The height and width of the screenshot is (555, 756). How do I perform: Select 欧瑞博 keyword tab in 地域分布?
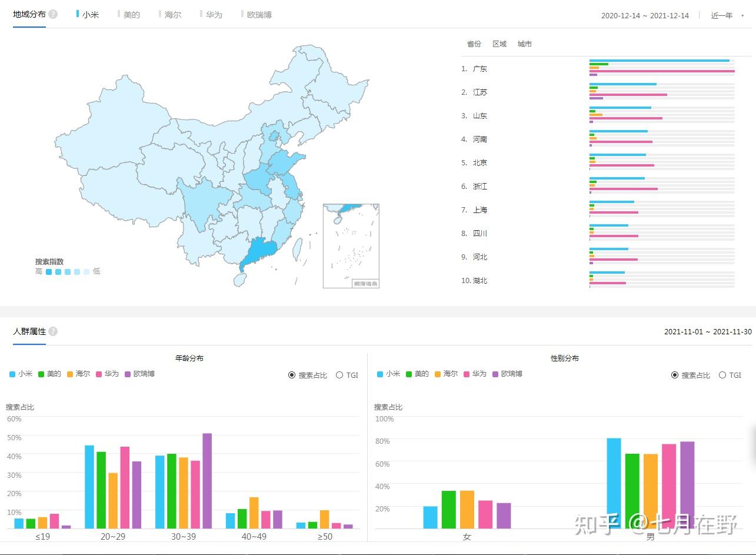coord(257,15)
